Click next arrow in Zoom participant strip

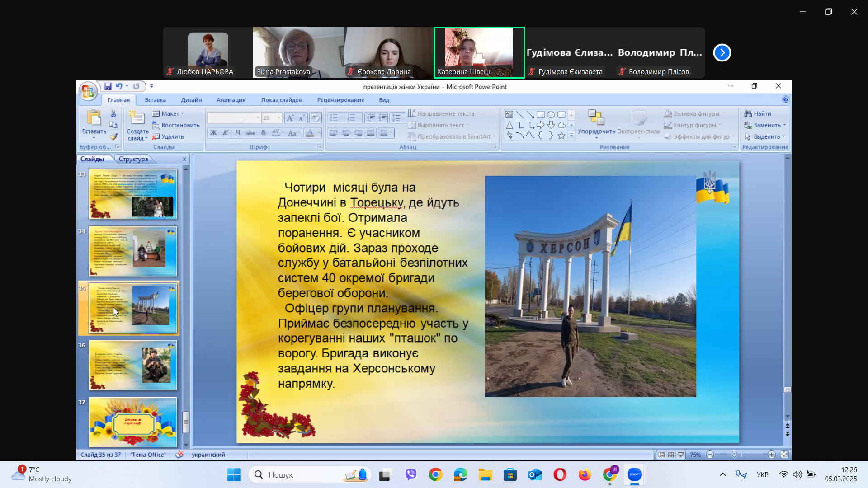tap(722, 53)
